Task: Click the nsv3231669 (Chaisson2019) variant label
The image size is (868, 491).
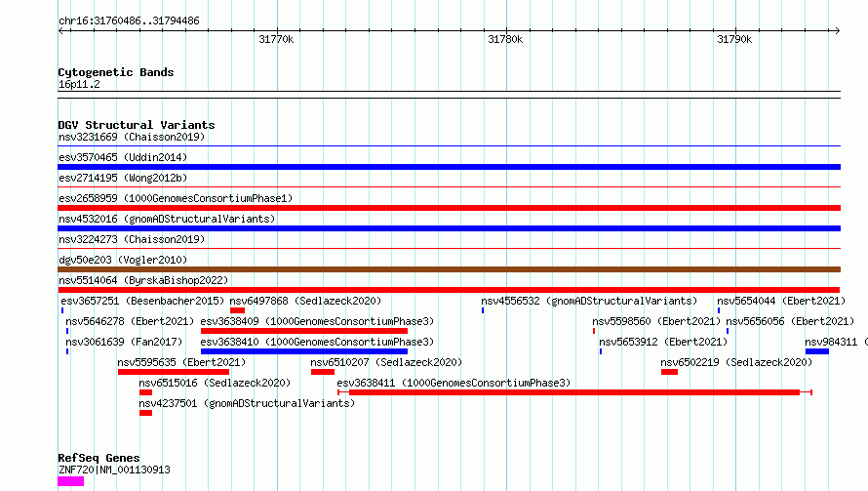Action: [132, 137]
